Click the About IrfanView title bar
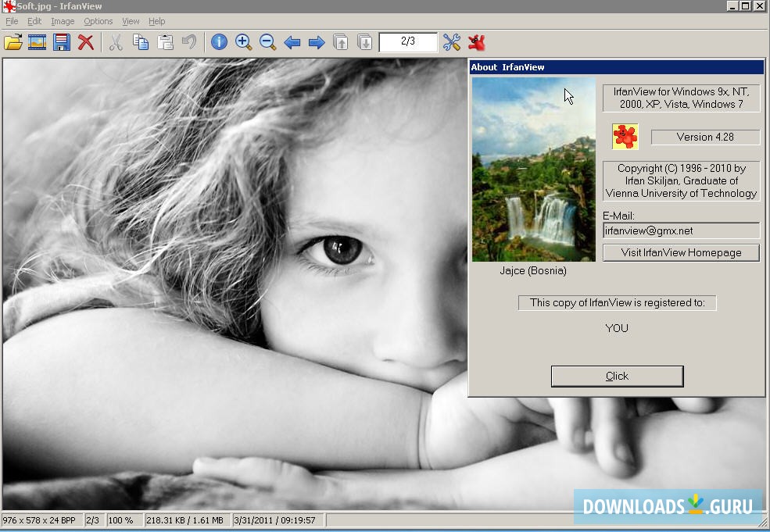 pos(617,67)
